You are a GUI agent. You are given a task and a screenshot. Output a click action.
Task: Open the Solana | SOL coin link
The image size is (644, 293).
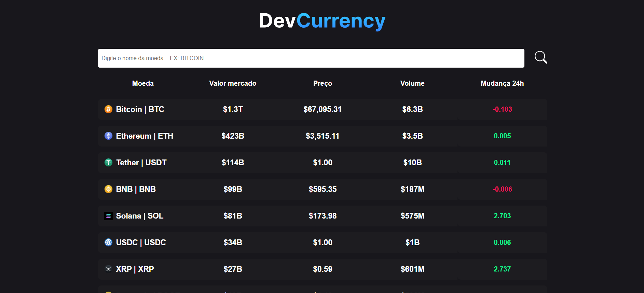coord(140,216)
